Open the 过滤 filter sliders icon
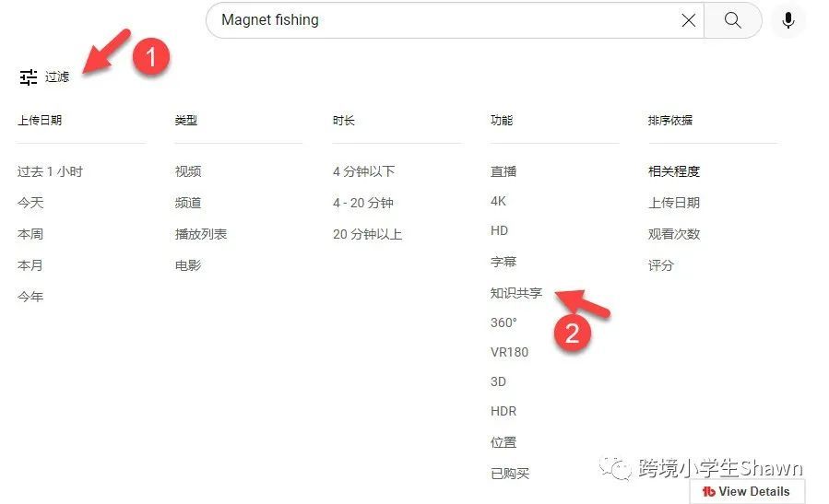 click(x=29, y=77)
